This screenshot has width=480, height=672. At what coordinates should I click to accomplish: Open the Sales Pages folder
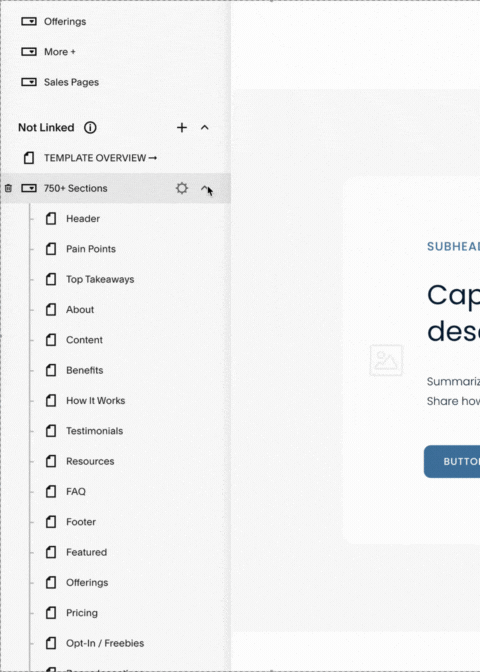[x=71, y=82]
